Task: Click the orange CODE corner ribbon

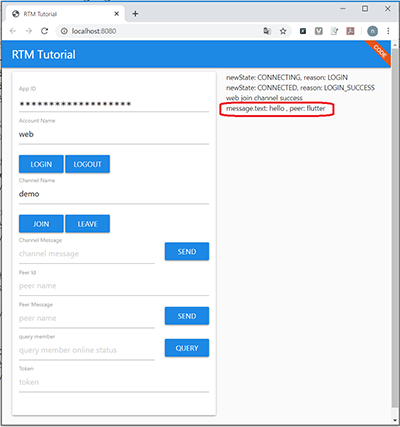Action: click(x=378, y=53)
